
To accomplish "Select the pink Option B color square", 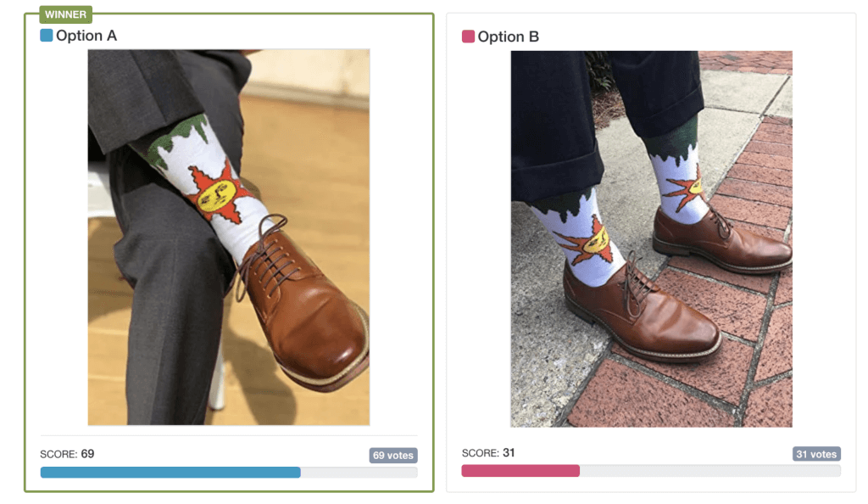I will (468, 36).
